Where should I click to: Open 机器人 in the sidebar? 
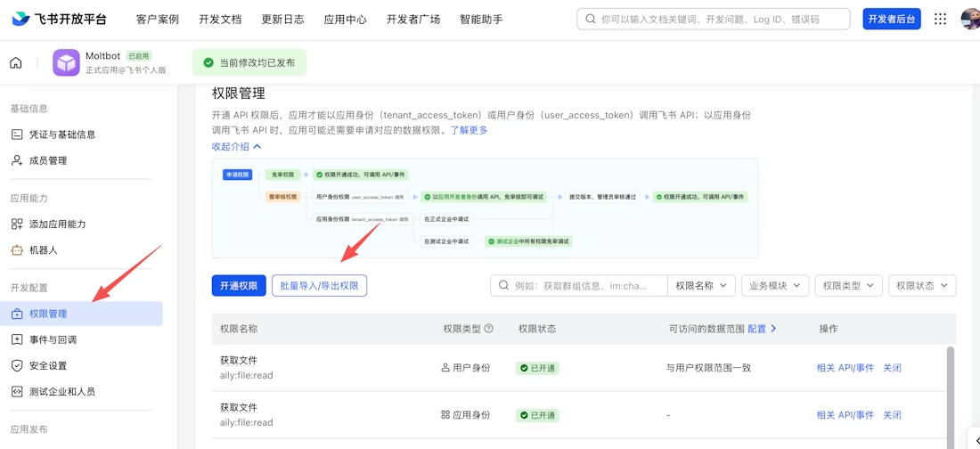(43, 250)
